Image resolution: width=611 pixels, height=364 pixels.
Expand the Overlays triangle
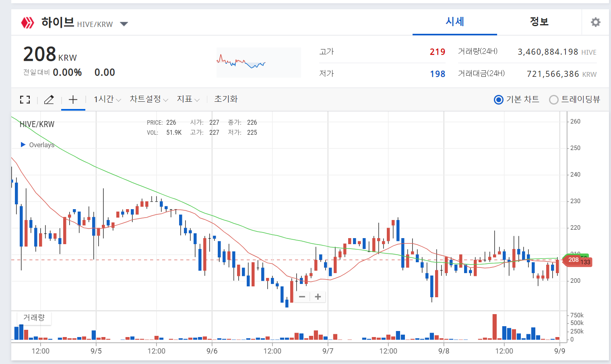23,144
